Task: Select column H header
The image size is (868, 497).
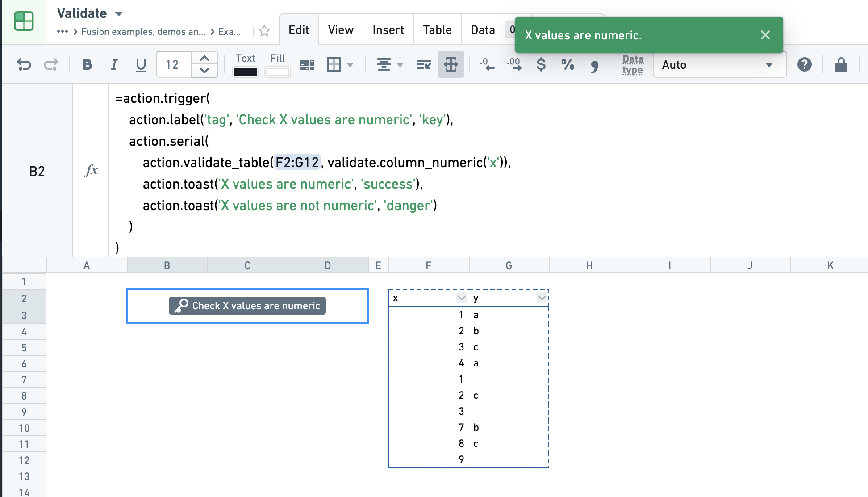Action: pyautogui.click(x=589, y=265)
